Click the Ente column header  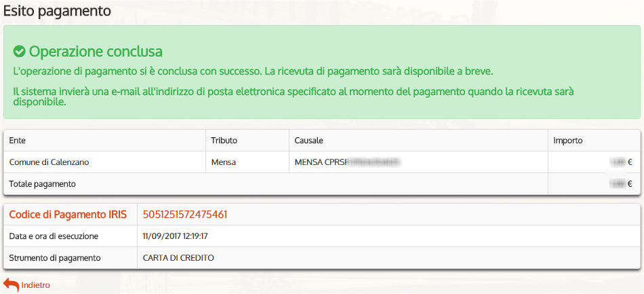click(17, 141)
